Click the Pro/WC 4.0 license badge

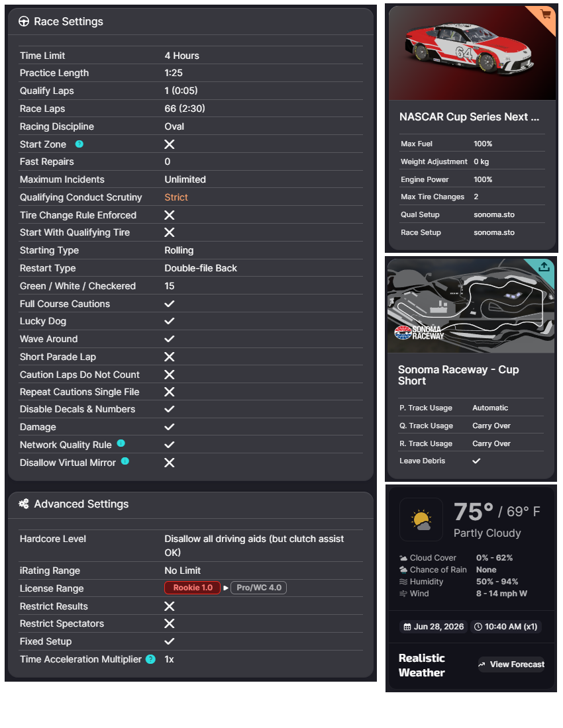259,588
